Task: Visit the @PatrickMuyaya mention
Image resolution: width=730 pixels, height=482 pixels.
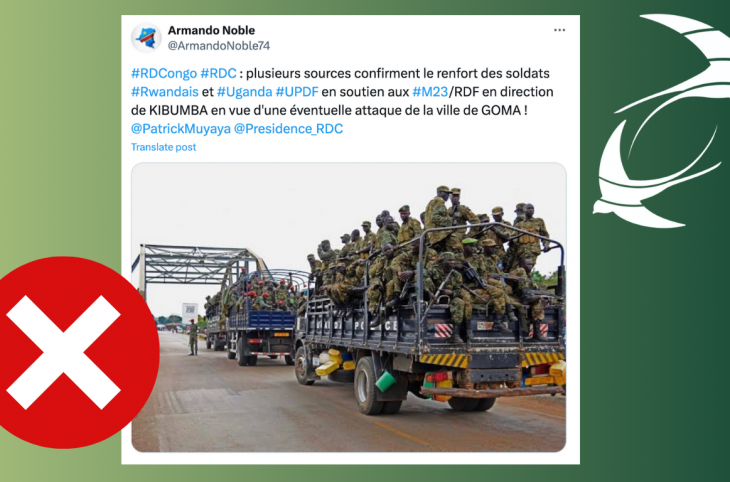Action: [181, 129]
